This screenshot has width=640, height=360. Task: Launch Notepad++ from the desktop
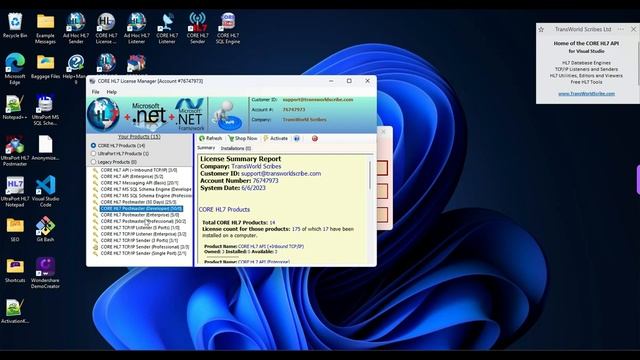pos(15,107)
